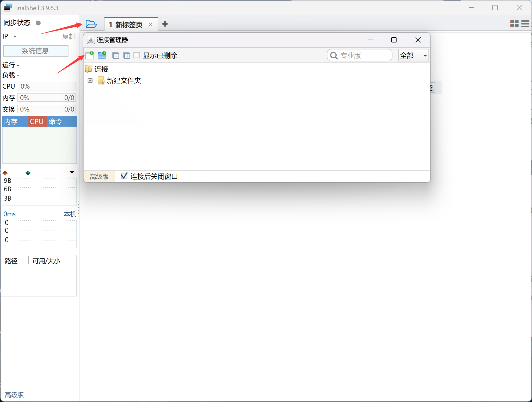Switch to grid view layout icon
Viewport: 532px width, 402px height.
pyautogui.click(x=514, y=24)
